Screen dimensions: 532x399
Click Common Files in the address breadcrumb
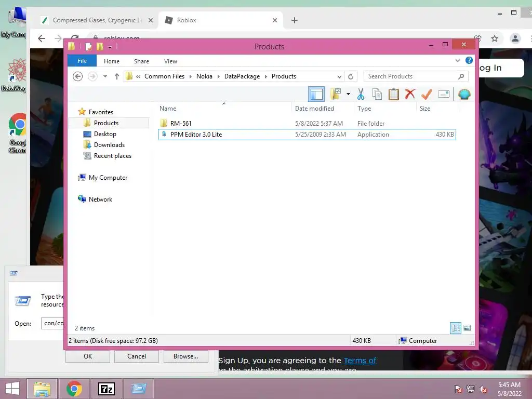(164, 76)
